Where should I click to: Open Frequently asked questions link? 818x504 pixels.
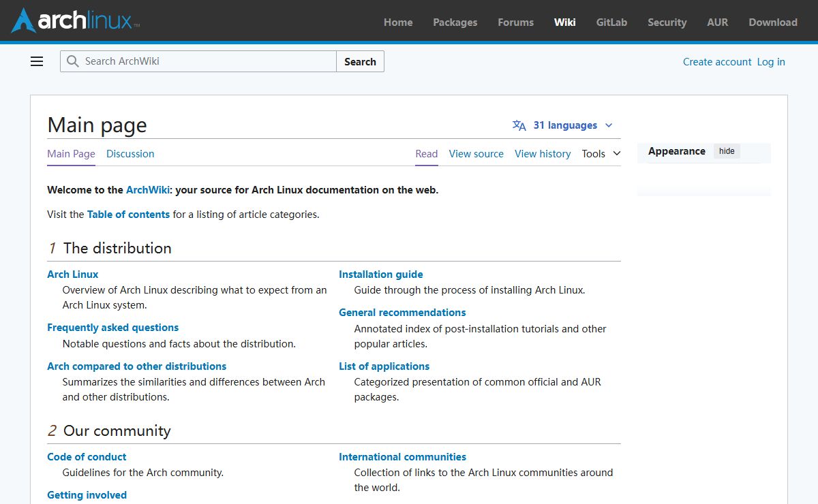point(112,328)
